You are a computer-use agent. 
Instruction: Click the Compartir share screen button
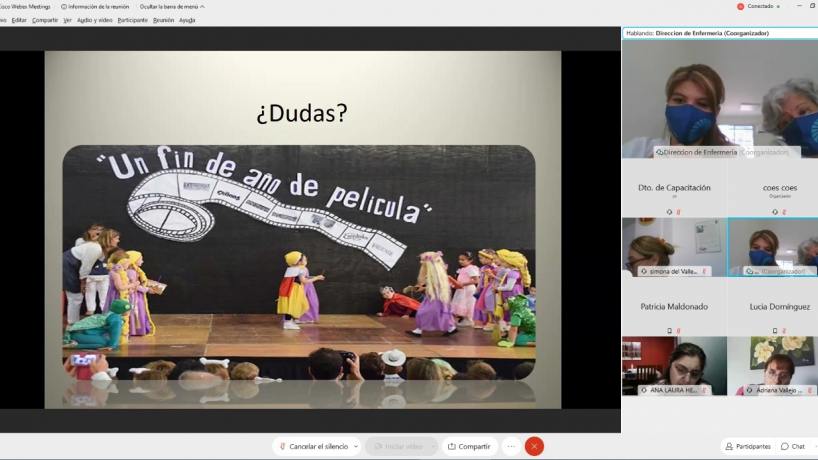click(468, 446)
